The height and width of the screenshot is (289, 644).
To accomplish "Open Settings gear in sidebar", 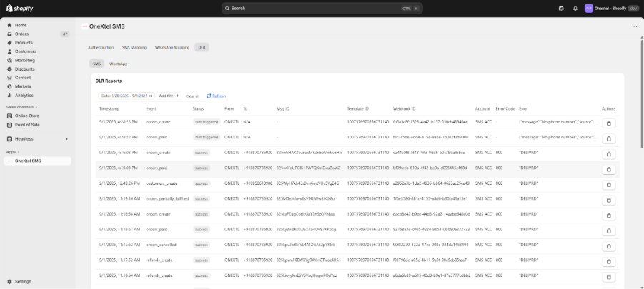I will 22,281.
